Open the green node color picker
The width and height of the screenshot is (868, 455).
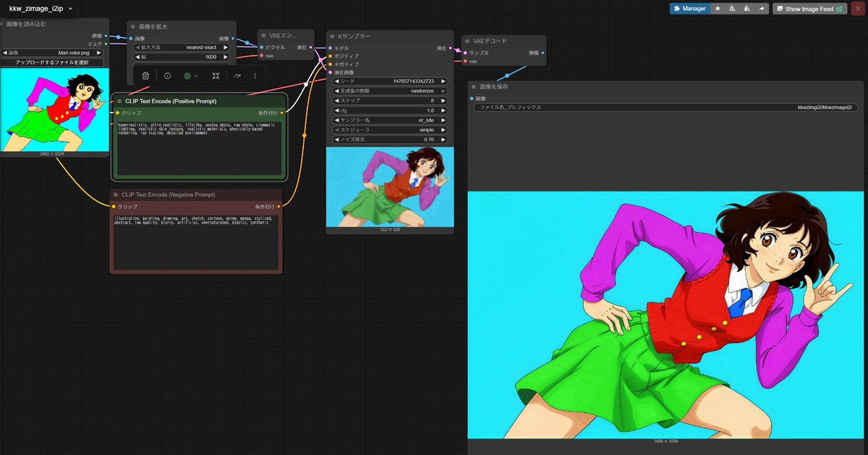187,75
